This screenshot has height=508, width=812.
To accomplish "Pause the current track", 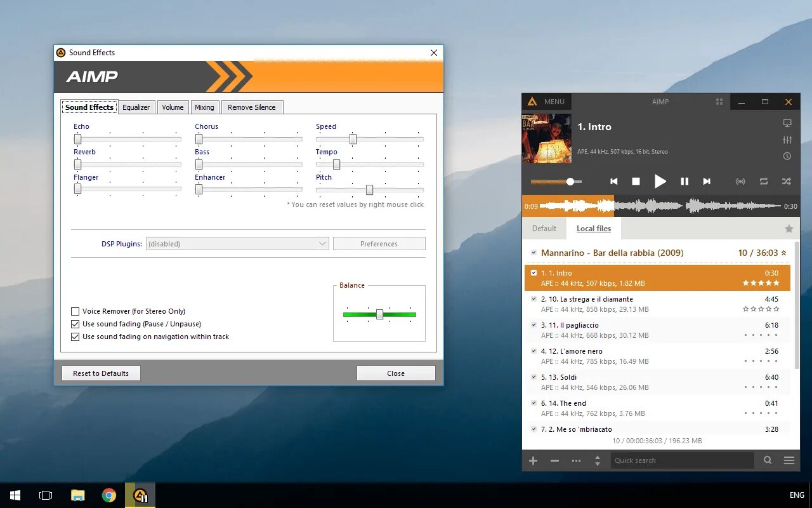I will point(684,182).
